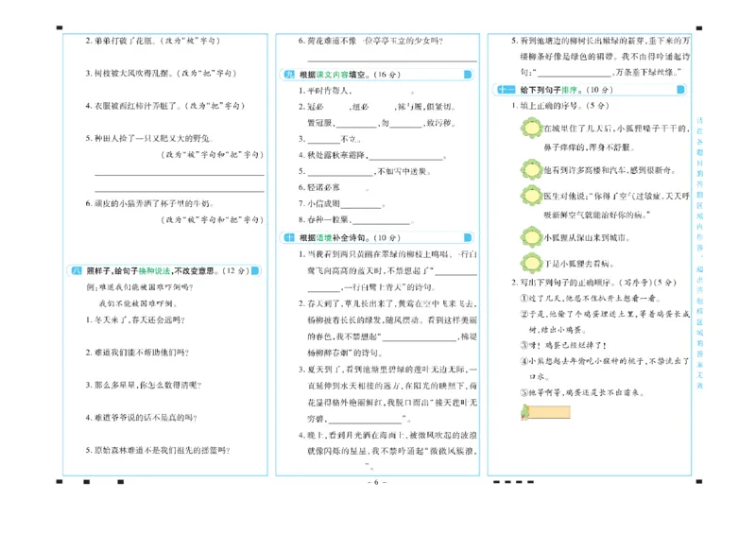Click the heading "给下列句子排序"

(549, 90)
